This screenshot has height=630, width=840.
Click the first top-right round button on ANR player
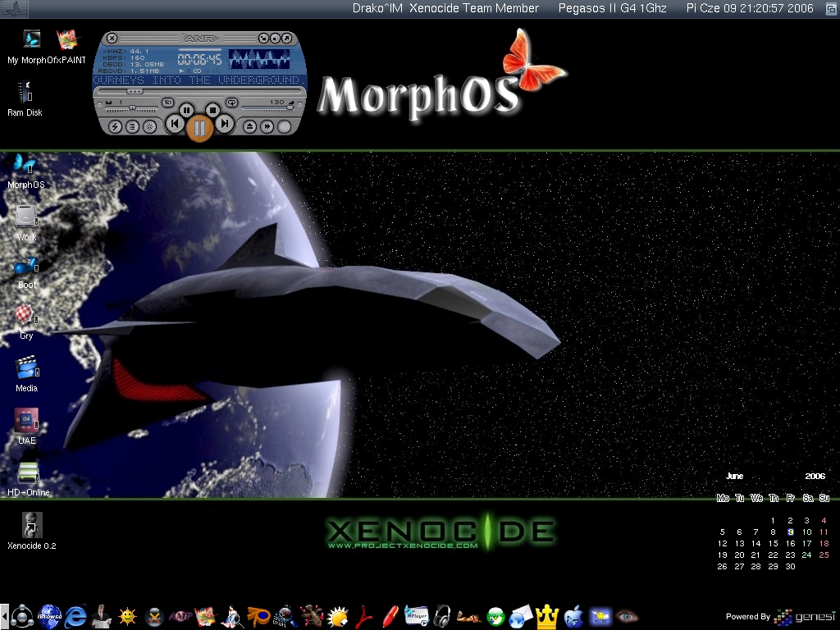pyautogui.click(x=263, y=38)
